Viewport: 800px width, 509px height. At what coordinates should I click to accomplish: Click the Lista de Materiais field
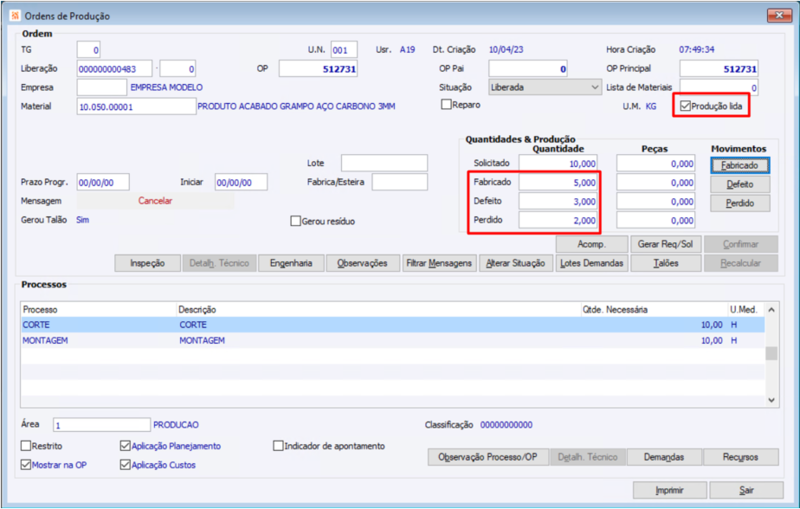(x=719, y=88)
